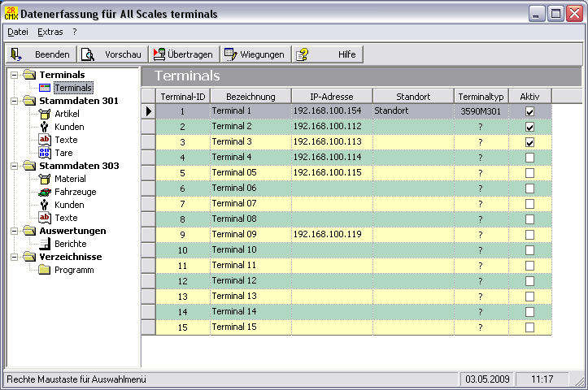588x390 pixels.
Task: Collapse the Auswertungen tree node
Action: 14,231
